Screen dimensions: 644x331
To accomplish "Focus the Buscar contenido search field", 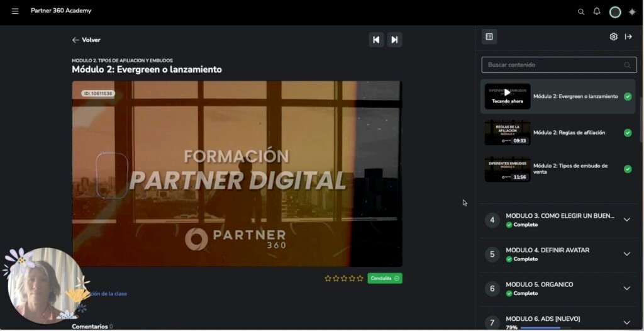I will click(x=559, y=65).
